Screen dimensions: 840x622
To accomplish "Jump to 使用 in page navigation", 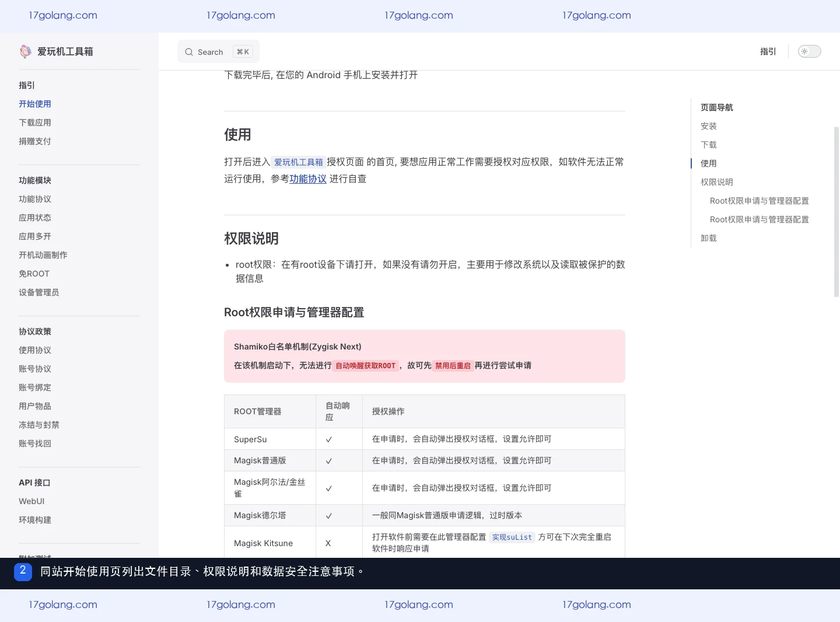I will pos(709,163).
